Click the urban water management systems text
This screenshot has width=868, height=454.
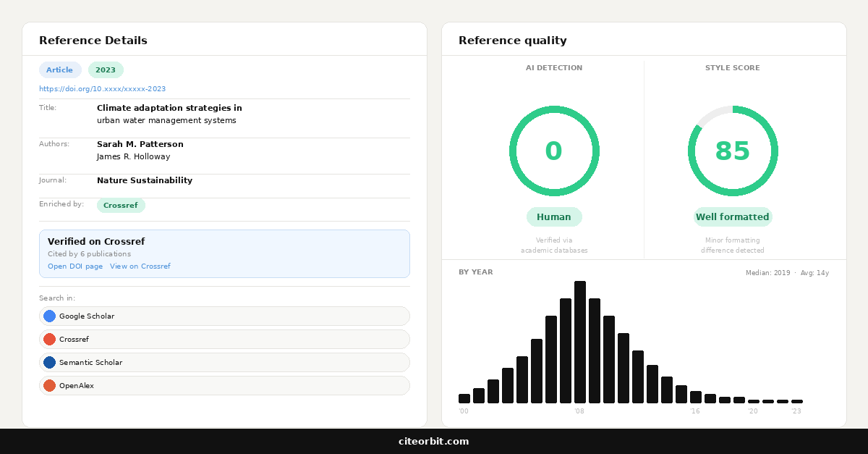(166, 120)
